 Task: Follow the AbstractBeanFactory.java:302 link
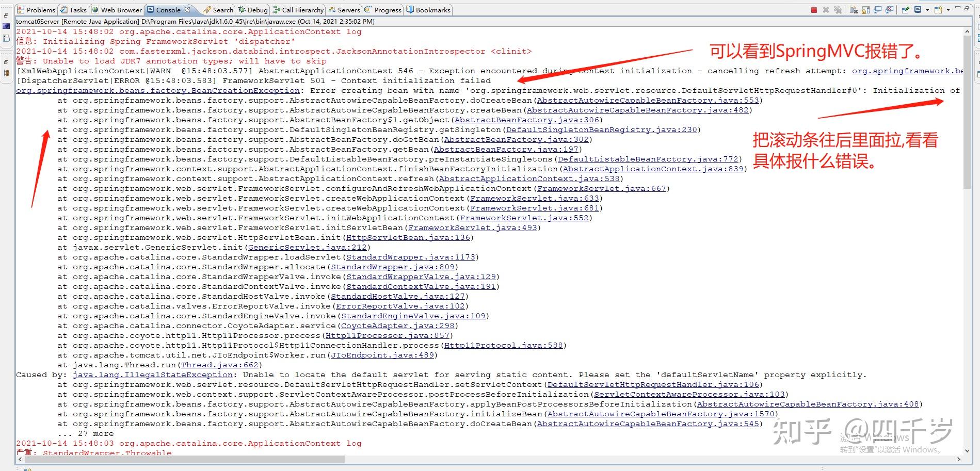point(517,139)
